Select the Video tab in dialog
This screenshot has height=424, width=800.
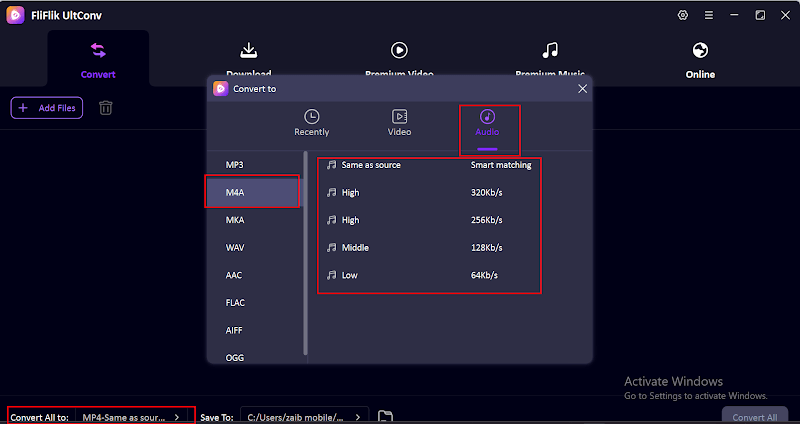pos(399,123)
